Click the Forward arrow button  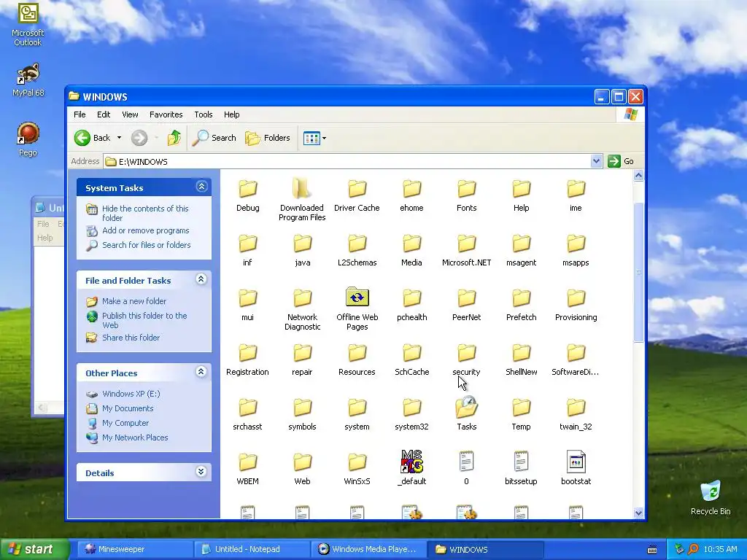pos(139,138)
